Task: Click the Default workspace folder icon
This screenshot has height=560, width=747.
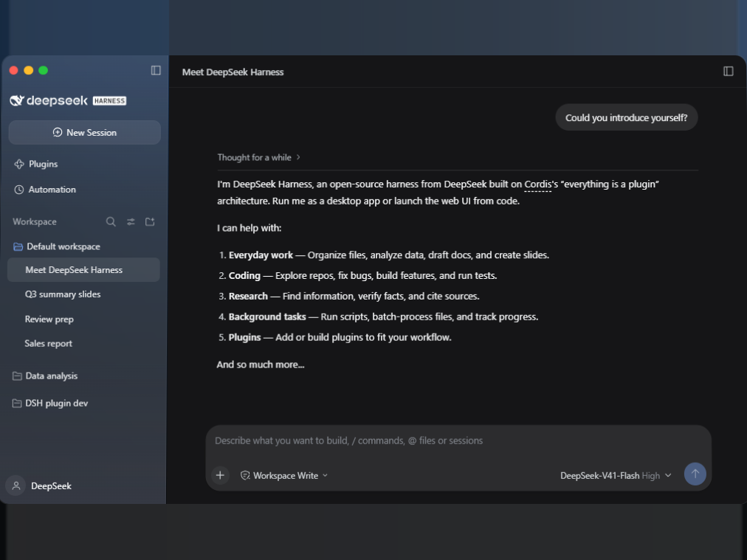Action: [x=18, y=246]
